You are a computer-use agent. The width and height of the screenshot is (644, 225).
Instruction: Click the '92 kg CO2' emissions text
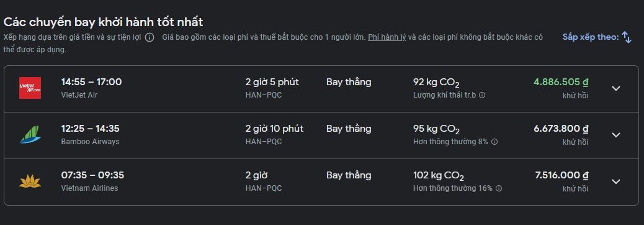pyautogui.click(x=436, y=83)
